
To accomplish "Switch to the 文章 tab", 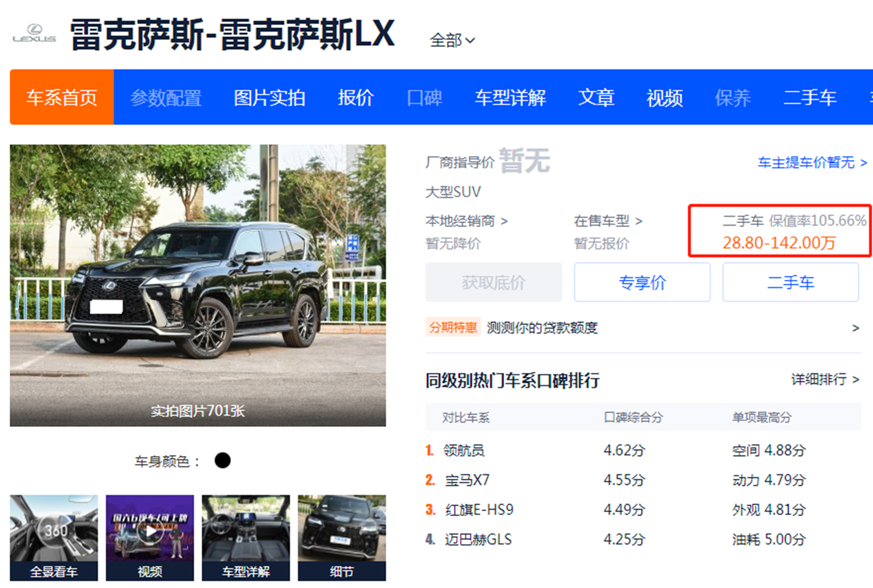I will pyautogui.click(x=596, y=98).
